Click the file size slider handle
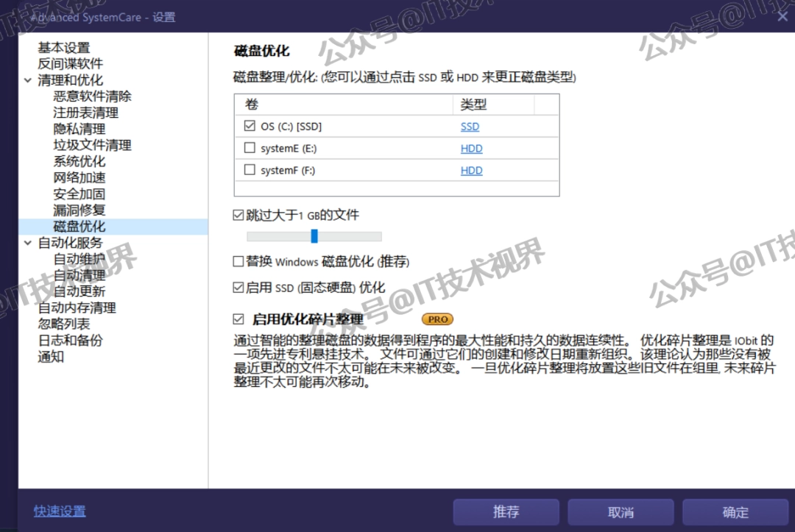Viewport: 795px width, 532px height. (x=314, y=235)
